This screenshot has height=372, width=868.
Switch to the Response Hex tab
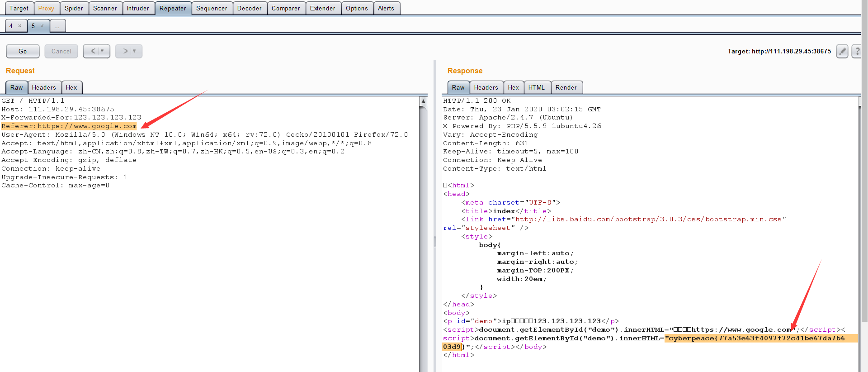[514, 87]
